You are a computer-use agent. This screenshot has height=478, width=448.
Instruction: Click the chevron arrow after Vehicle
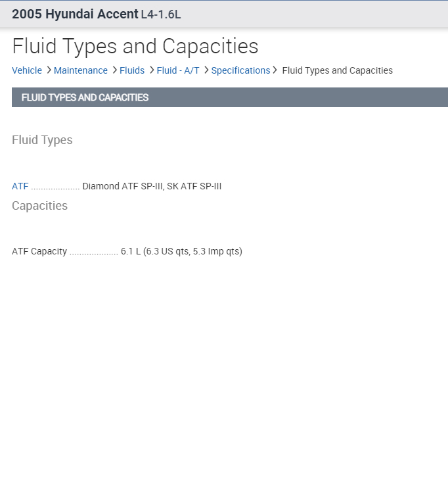click(49, 70)
